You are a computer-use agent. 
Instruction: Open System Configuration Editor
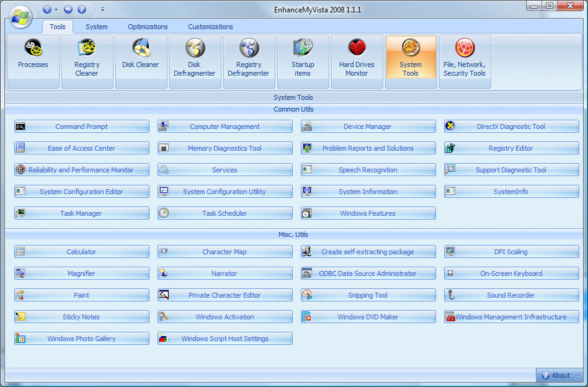82,192
